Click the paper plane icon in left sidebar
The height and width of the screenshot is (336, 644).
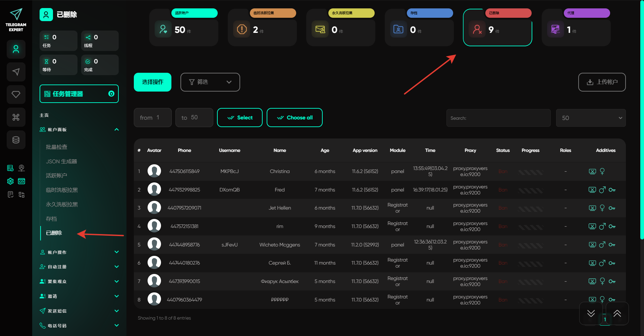[16, 72]
